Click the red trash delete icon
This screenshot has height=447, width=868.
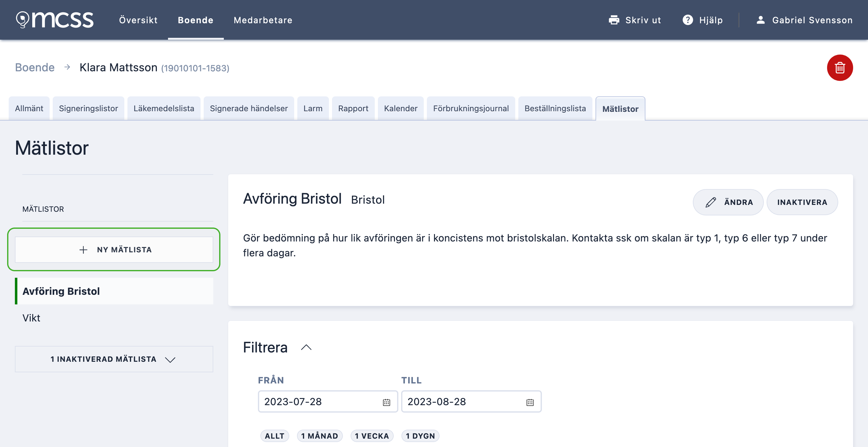tap(839, 68)
